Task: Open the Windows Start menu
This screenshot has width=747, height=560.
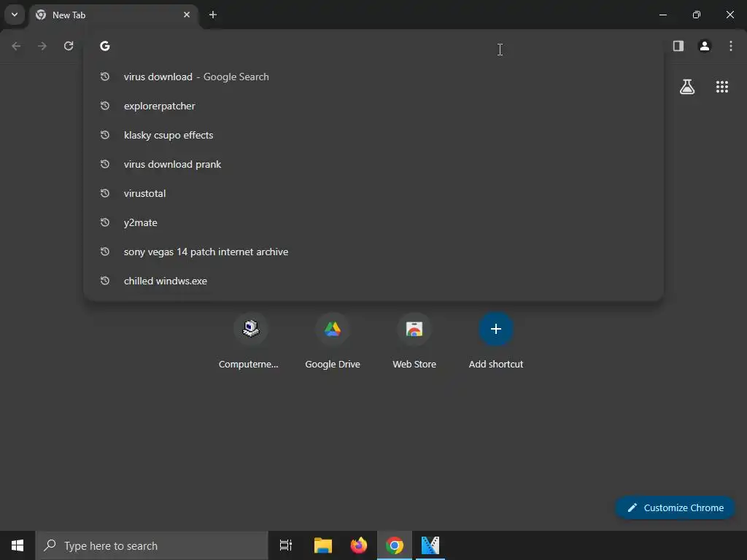Action: tap(18, 545)
